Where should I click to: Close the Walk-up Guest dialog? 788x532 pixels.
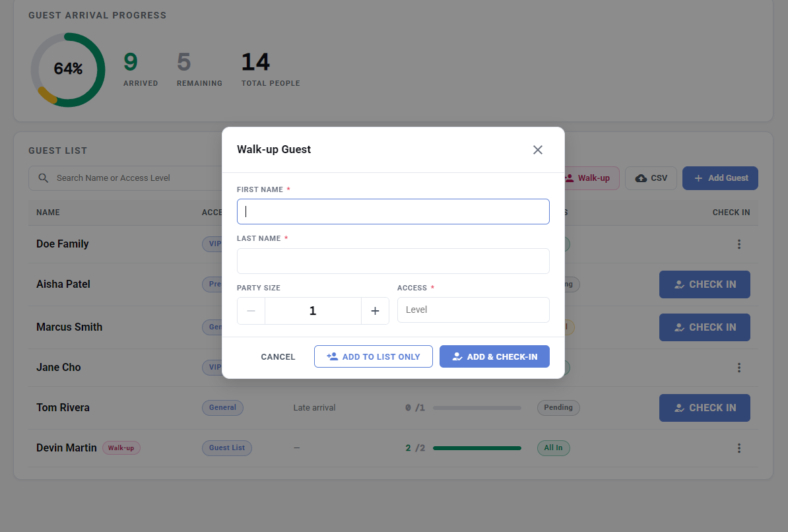pos(538,150)
